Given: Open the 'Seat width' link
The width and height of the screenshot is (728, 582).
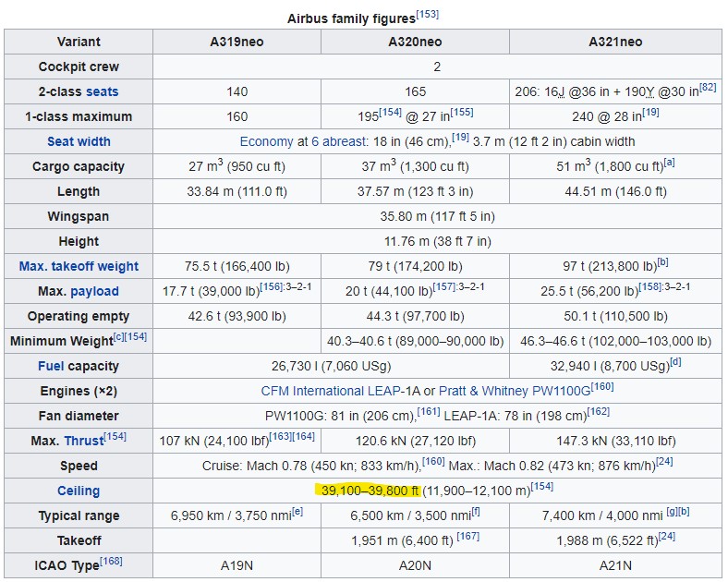Looking at the screenshot, I should [79, 141].
